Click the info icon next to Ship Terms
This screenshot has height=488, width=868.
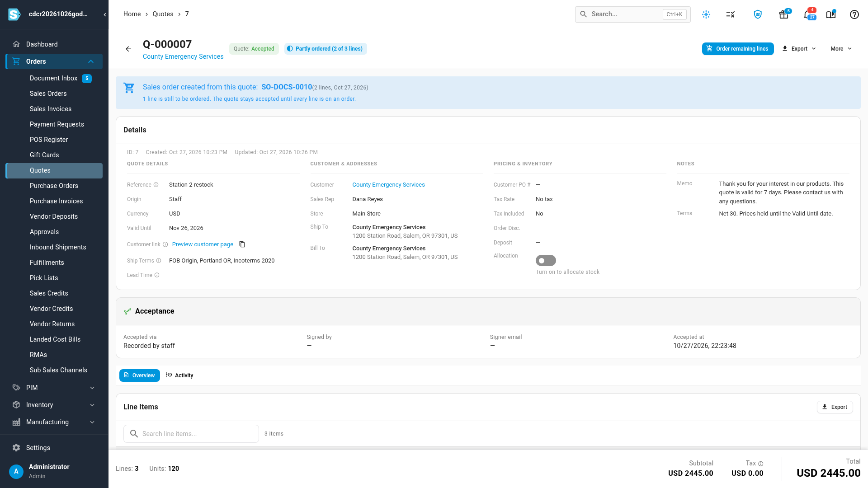[x=159, y=261]
